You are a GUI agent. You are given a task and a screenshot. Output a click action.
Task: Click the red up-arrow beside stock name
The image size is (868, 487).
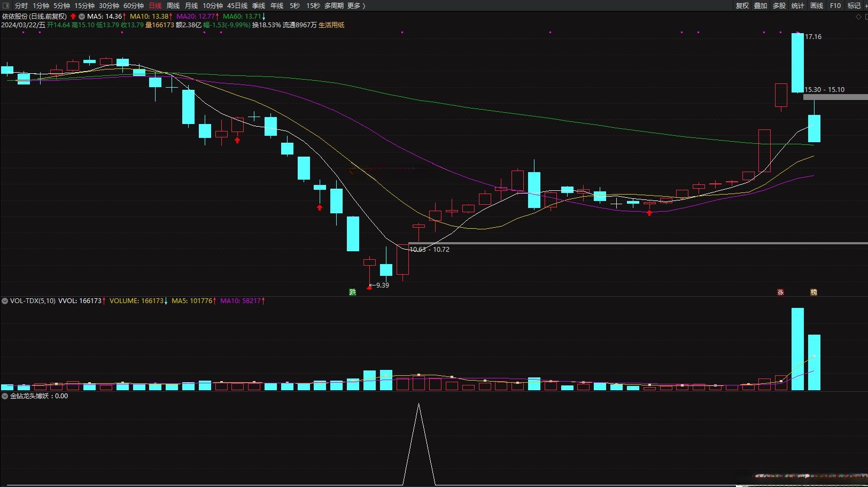73,17
